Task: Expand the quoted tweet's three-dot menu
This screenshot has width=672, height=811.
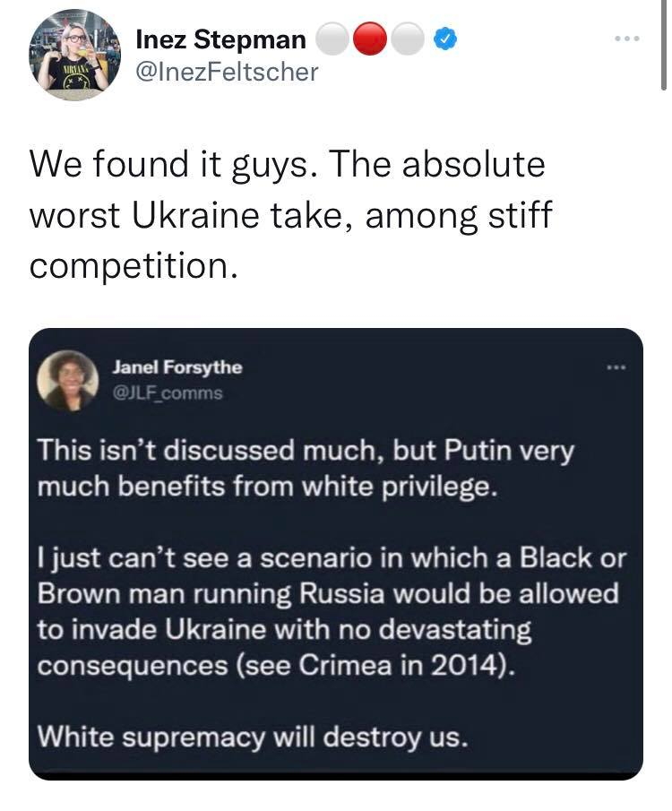Action: tap(613, 367)
